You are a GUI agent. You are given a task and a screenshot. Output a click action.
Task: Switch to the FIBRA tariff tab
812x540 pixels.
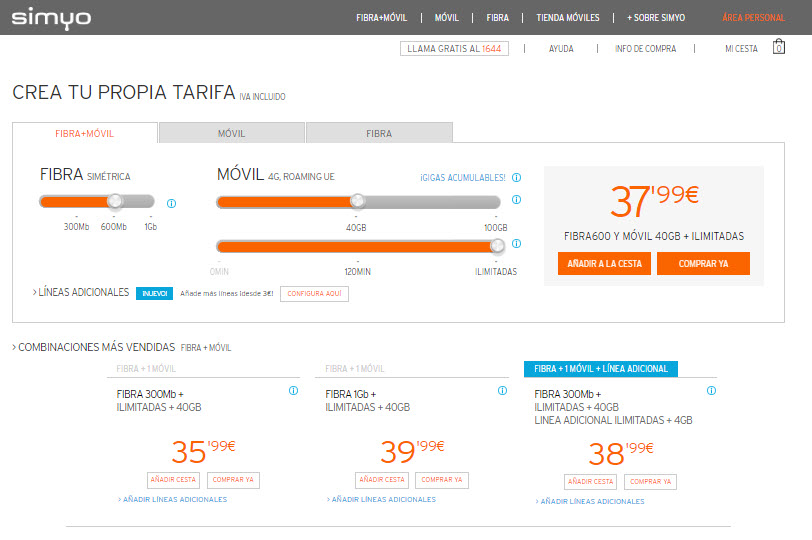(x=379, y=133)
